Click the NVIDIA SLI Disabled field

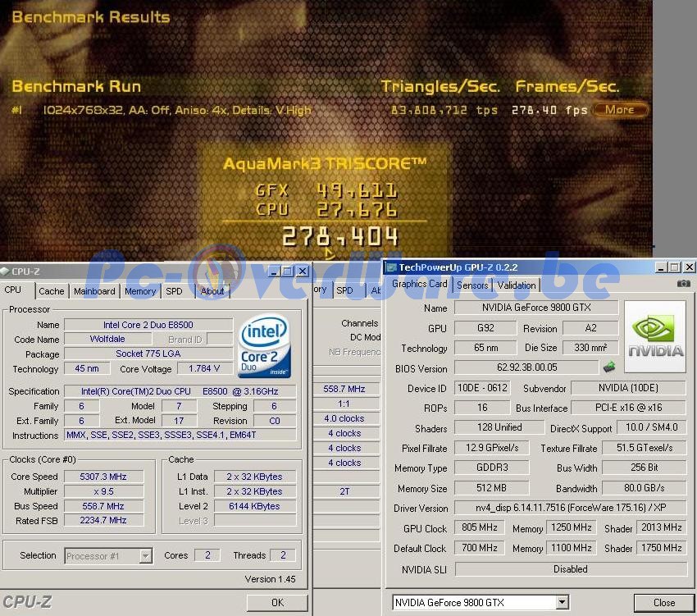571,569
